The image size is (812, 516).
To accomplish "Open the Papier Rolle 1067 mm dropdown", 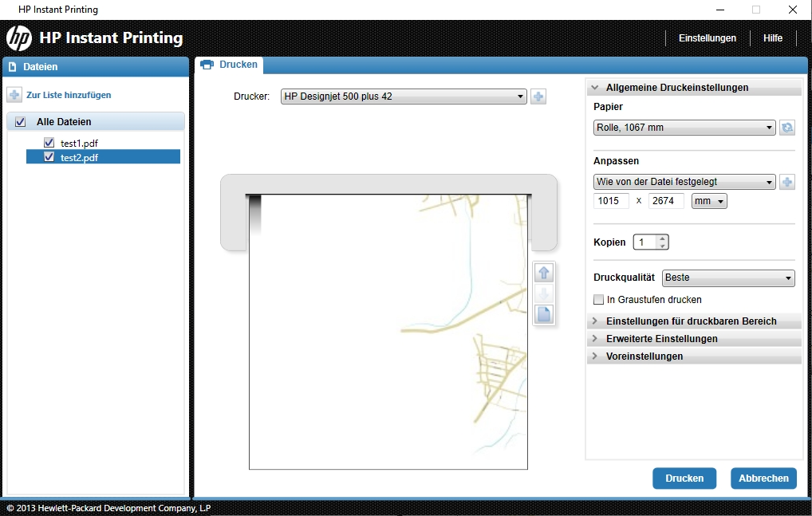I will coord(684,128).
